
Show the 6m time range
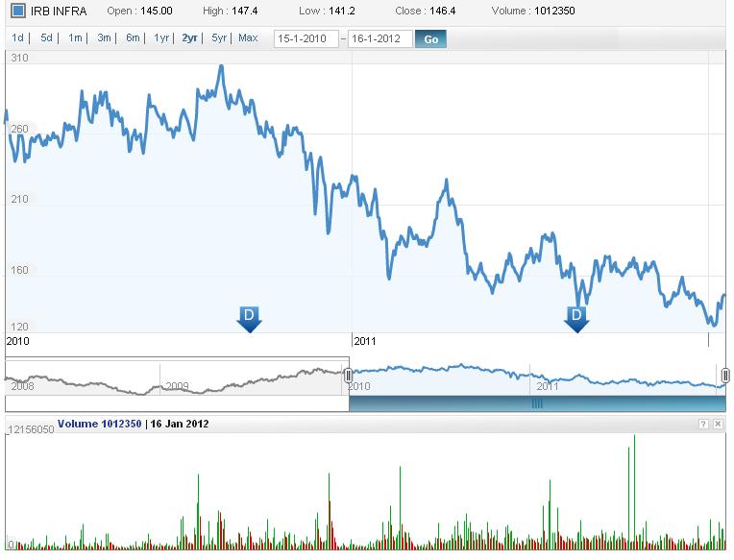[x=133, y=38]
